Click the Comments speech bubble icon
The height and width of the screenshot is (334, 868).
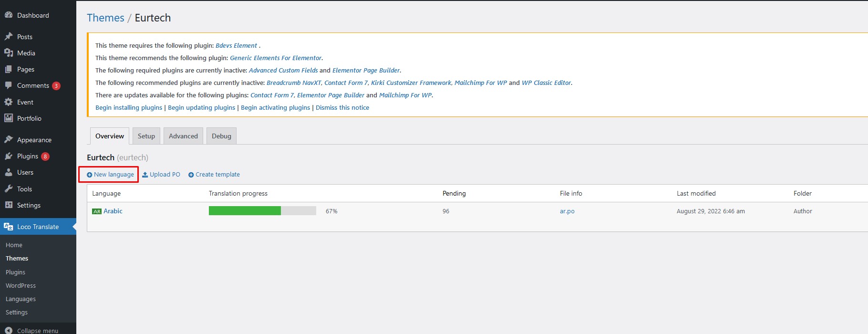click(x=9, y=85)
